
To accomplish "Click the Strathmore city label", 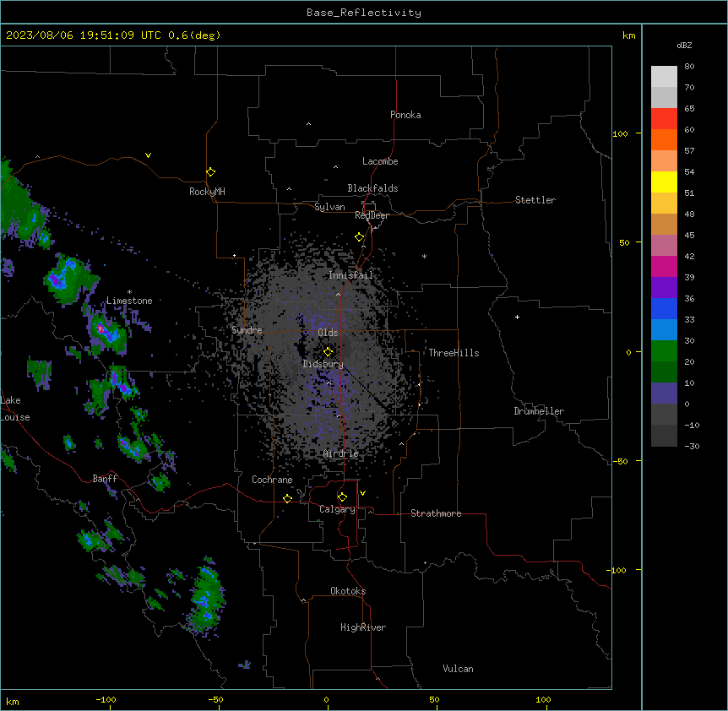I will [x=436, y=513].
